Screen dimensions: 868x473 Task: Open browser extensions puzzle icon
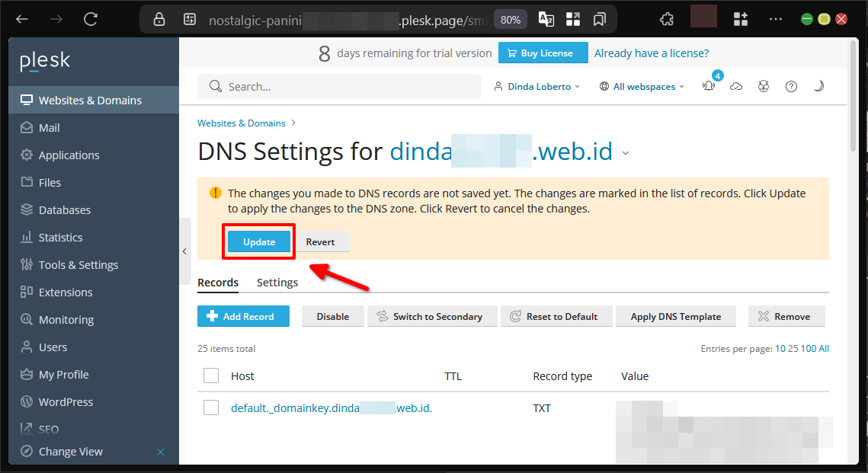666,19
